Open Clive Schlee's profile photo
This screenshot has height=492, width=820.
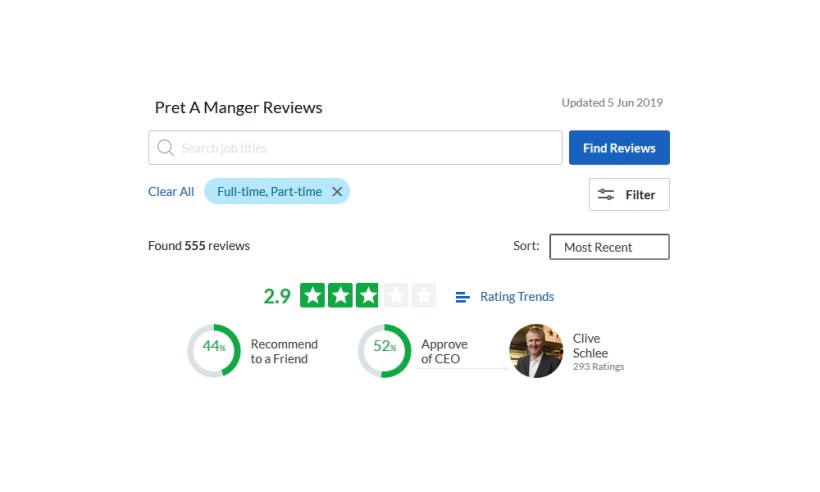(x=536, y=351)
